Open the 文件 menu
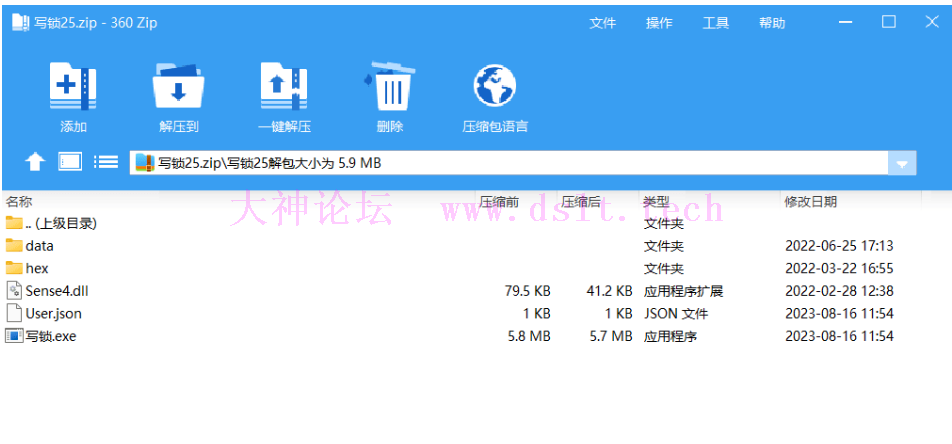Viewport: 952px width, 444px height. tap(602, 23)
